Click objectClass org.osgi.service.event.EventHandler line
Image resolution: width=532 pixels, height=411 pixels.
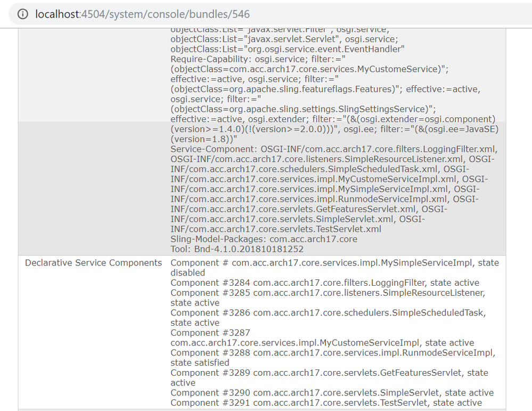point(288,49)
